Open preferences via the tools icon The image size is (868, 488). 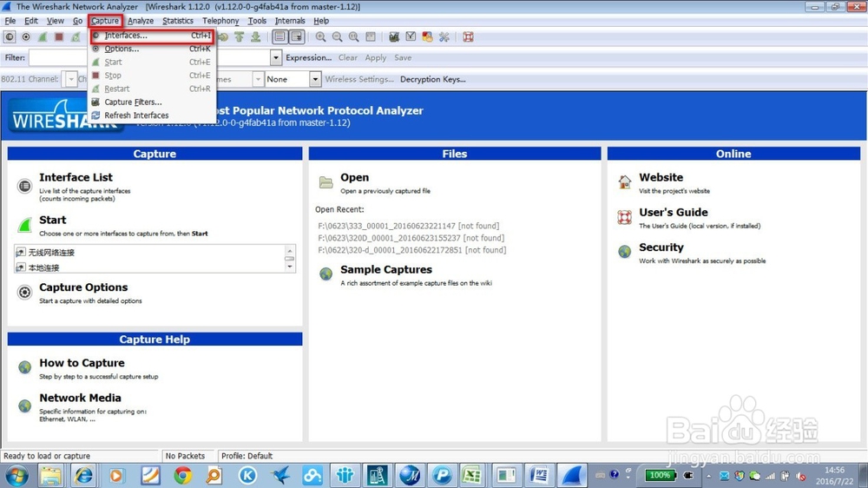(444, 37)
